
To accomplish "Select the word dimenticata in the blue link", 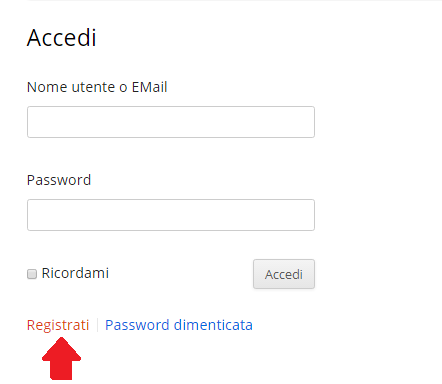I will pos(213,325).
